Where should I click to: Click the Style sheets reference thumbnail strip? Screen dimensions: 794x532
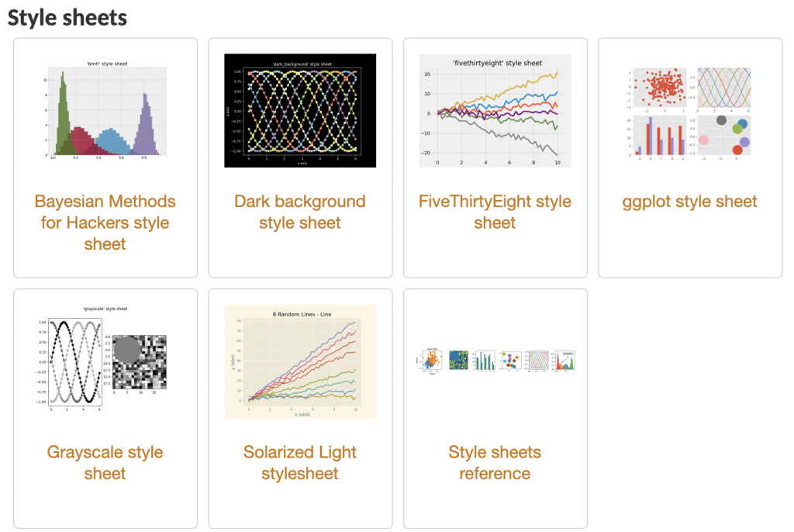[x=495, y=361]
